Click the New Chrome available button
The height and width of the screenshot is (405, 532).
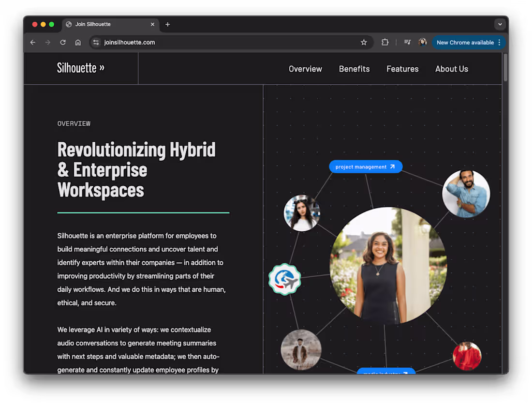coord(464,42)
